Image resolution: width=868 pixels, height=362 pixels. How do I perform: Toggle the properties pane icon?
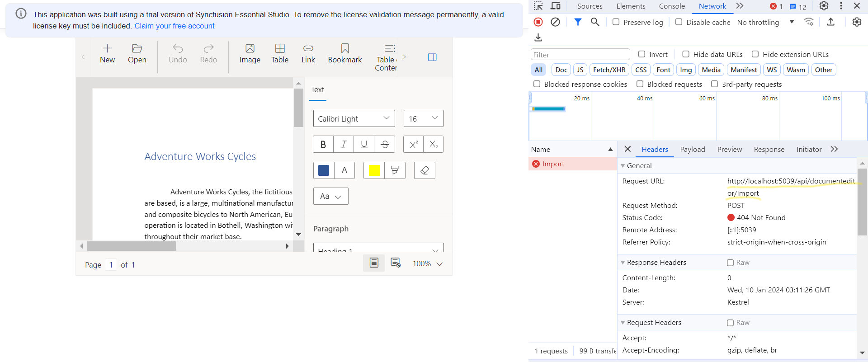coord(432,57)
